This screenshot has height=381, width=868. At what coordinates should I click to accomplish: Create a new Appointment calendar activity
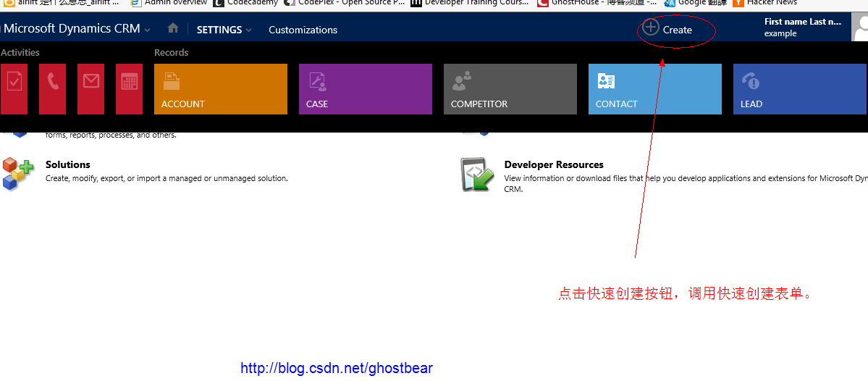[129, 88]
